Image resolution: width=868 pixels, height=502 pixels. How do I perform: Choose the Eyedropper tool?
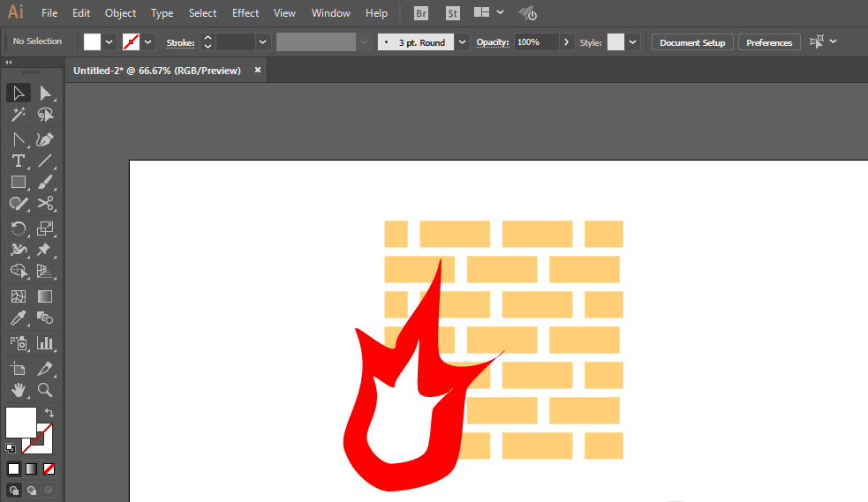tap(19, 318)
